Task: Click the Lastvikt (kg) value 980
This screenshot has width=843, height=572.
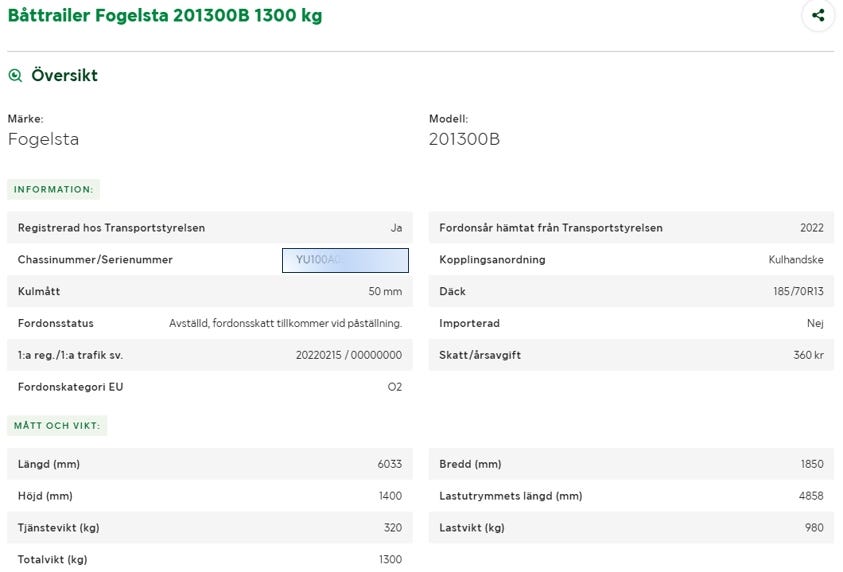Action: pyautogui.click(x=814, y=528)
